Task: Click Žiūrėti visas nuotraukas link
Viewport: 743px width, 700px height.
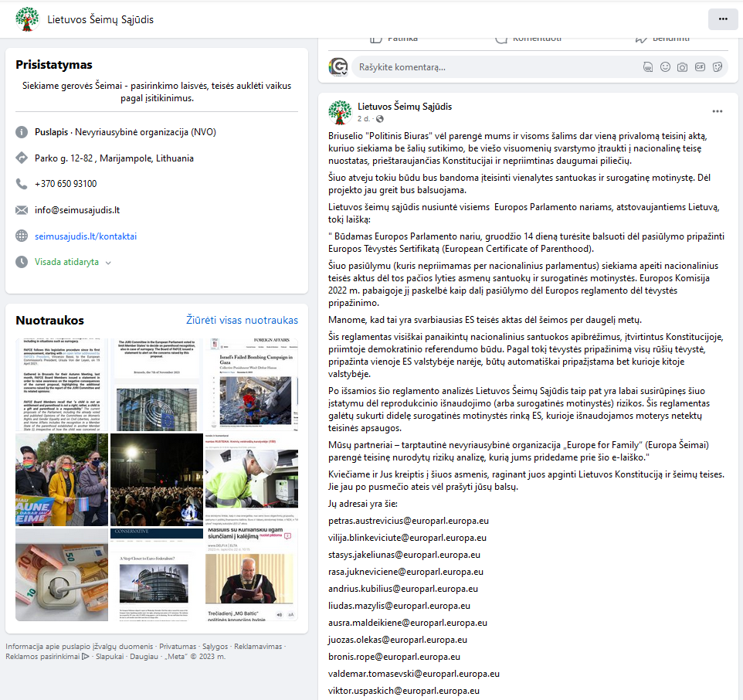Action: 243,320
